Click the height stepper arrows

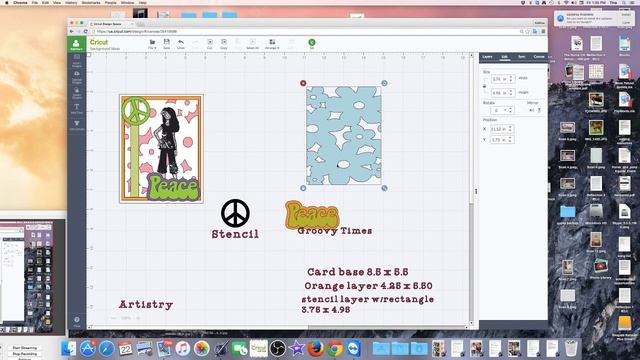pyautogui.click(x=511, y=93)
